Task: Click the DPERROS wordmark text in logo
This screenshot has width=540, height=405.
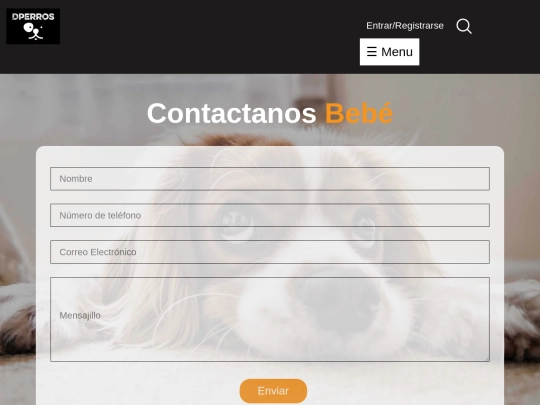Action: pyautogui.click(x=33, y=17)
